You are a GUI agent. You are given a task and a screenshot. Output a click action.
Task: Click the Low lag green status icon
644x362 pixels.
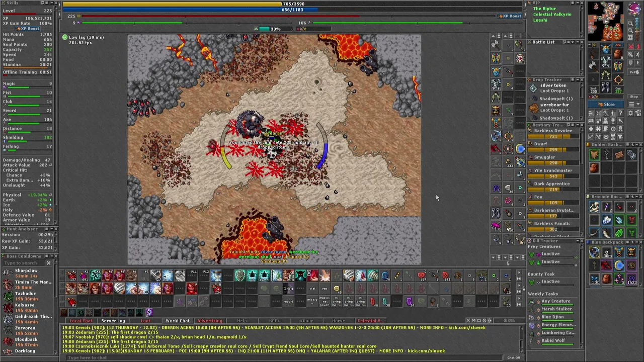pos(64,37)
